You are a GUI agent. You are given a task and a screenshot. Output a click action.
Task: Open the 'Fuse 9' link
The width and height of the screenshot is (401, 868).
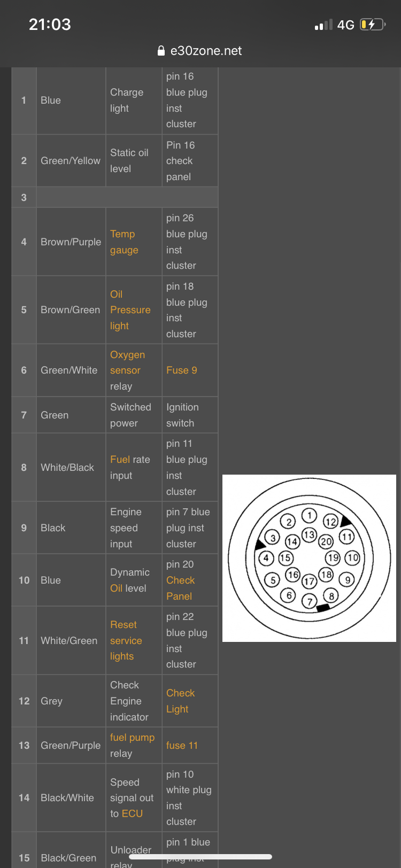click(x=182, y=370)
